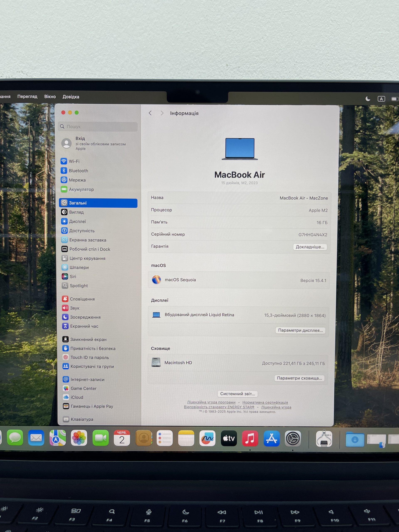Open Apple TV from the Dock

coord(229,438)
